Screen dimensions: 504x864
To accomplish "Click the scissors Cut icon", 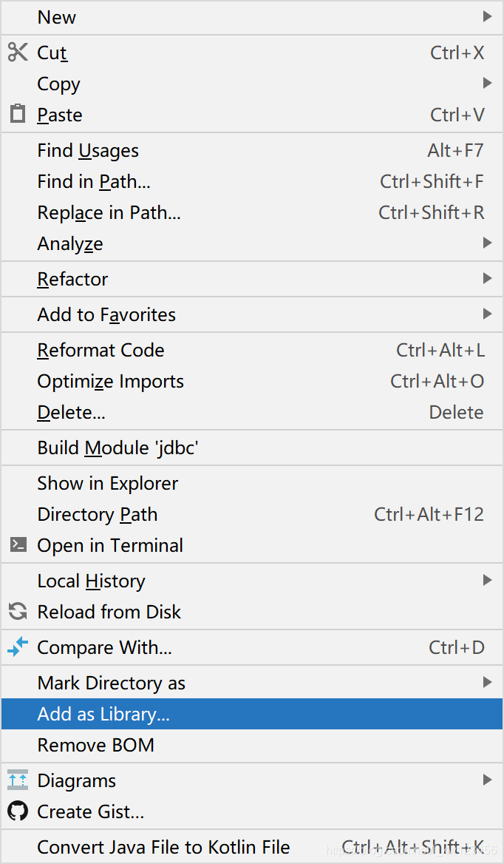I will (17, 53).
